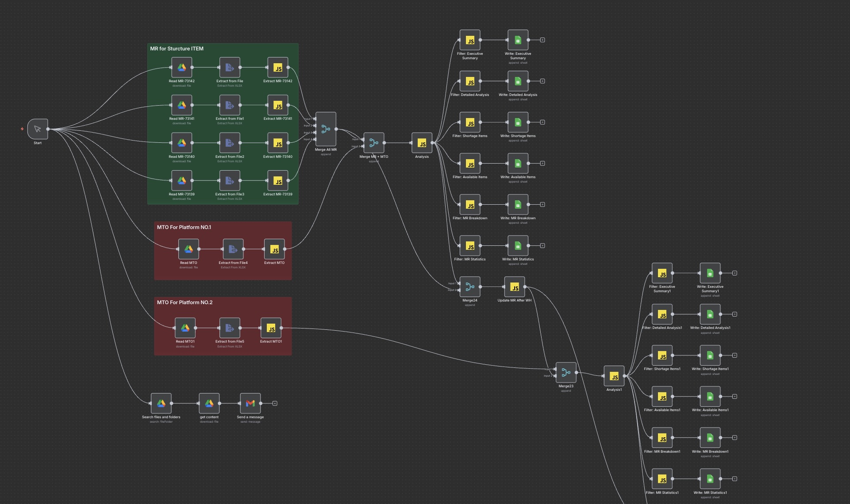Open the Send a message Gmail node
Image resolution: width=850 pixels, height=504 pixels.
(250, 403)
